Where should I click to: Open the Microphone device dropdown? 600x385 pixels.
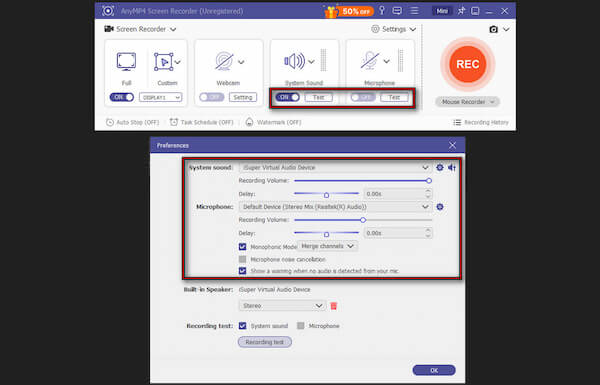336,207
